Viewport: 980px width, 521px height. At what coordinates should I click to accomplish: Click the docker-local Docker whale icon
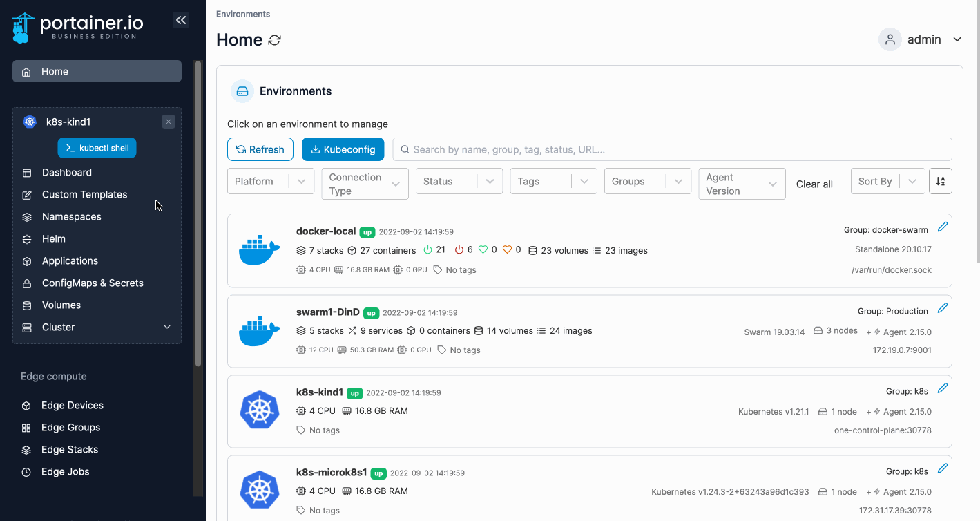coord(259,250)
